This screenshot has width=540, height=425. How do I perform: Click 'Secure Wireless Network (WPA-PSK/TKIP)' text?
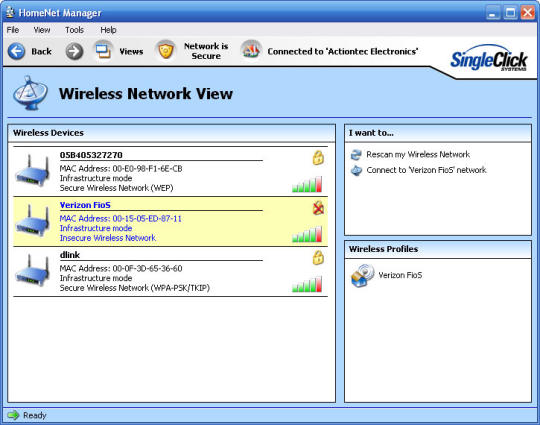click(x=135, y=288)
